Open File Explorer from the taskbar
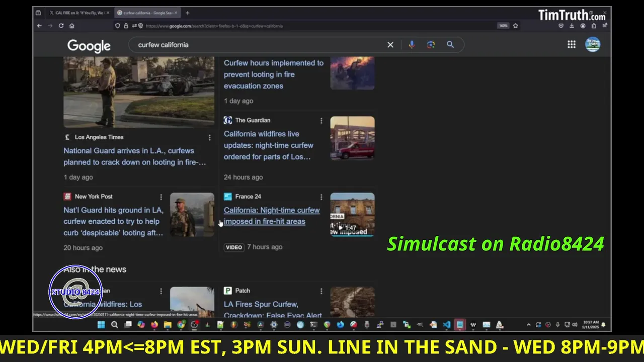This screenshot has width=644, height=362. [x=168, y=325]
